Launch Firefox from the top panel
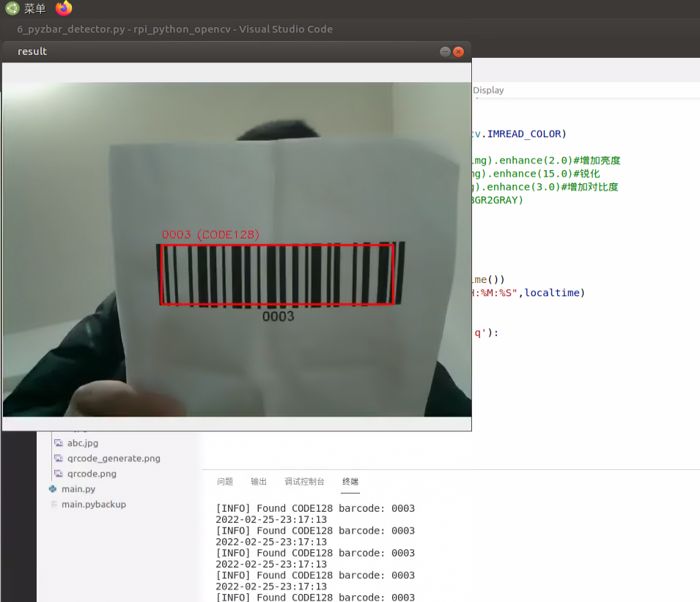700x602 pixels. pyautogui.click(x=64, y=8)
